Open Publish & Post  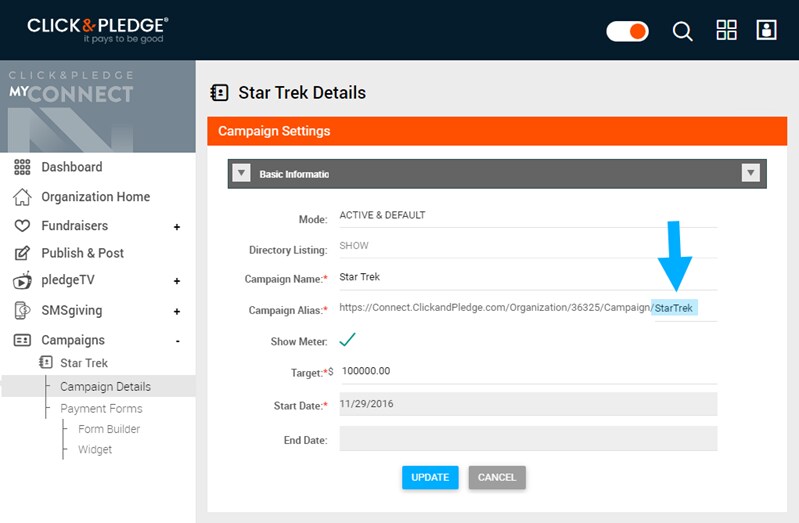pyautogui.click(x=83, y=253)
